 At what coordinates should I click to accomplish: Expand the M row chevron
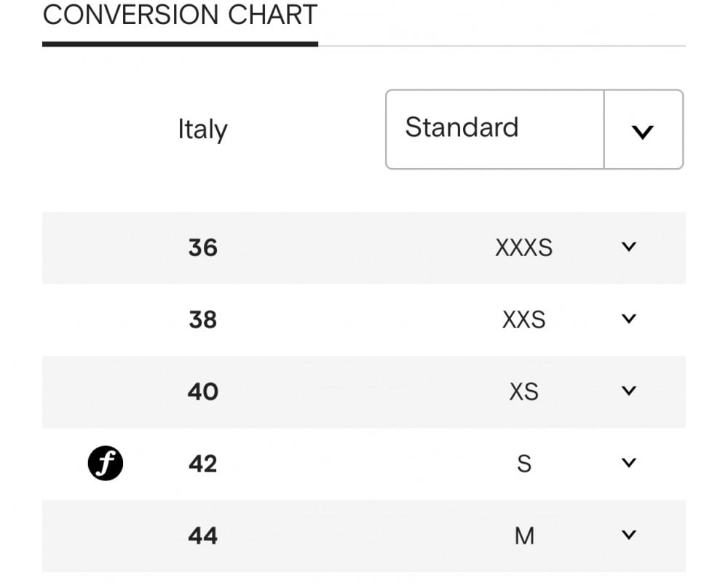629,535
